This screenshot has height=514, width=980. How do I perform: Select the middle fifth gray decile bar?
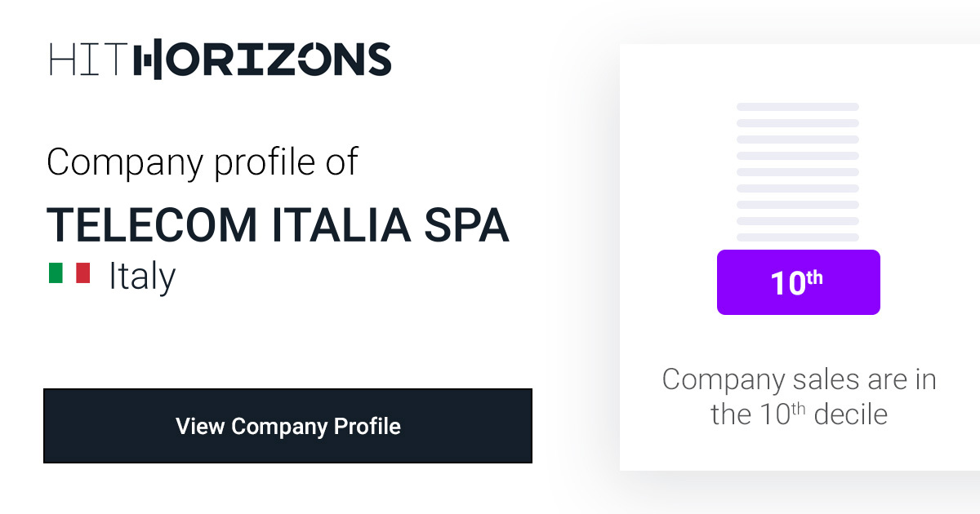pos(798,172)
